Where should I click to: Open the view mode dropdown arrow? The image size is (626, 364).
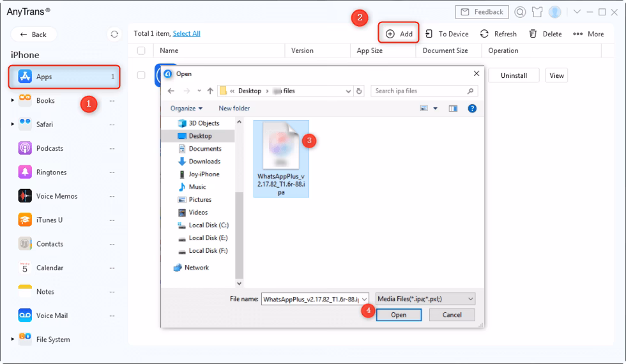point(435,109)
